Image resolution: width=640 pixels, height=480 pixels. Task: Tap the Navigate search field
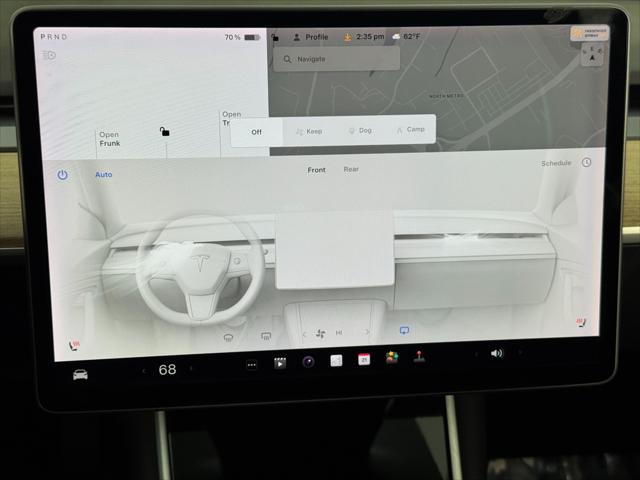coord(336,59)
